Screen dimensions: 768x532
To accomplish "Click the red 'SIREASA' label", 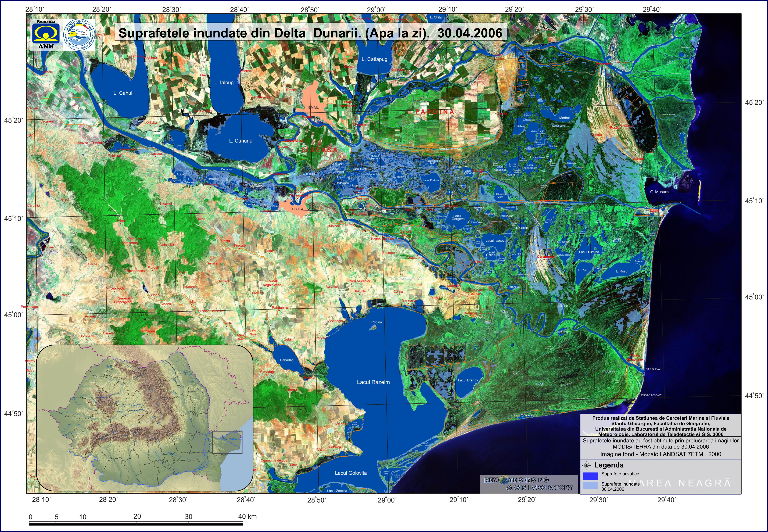I will coord(320,150).
